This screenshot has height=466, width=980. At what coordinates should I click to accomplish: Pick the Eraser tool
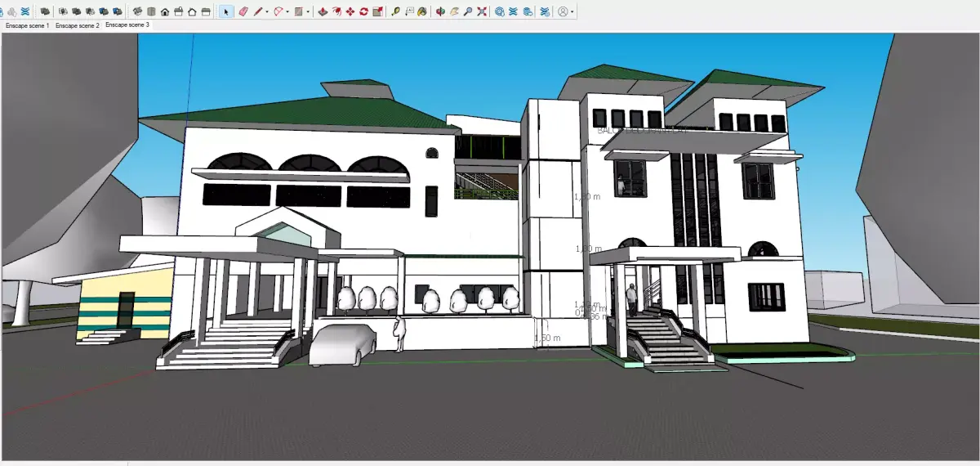[x=243, y=11]
